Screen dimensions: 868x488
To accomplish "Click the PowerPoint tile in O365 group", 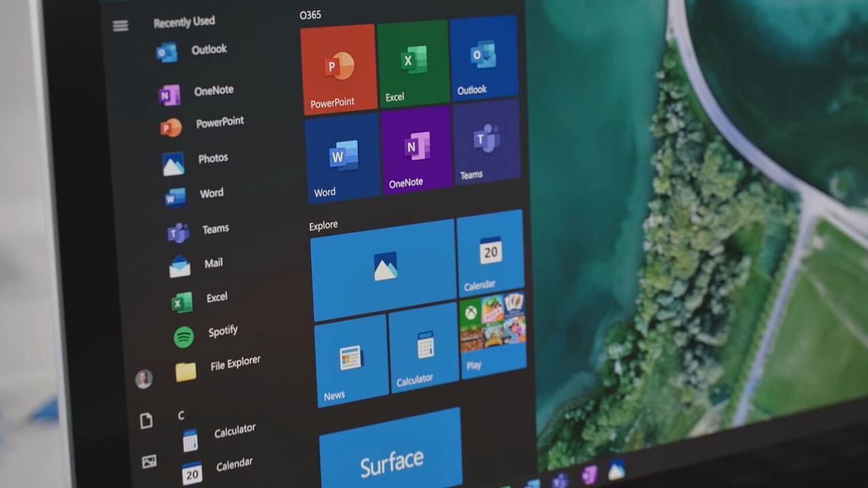I will coord(338,68).
